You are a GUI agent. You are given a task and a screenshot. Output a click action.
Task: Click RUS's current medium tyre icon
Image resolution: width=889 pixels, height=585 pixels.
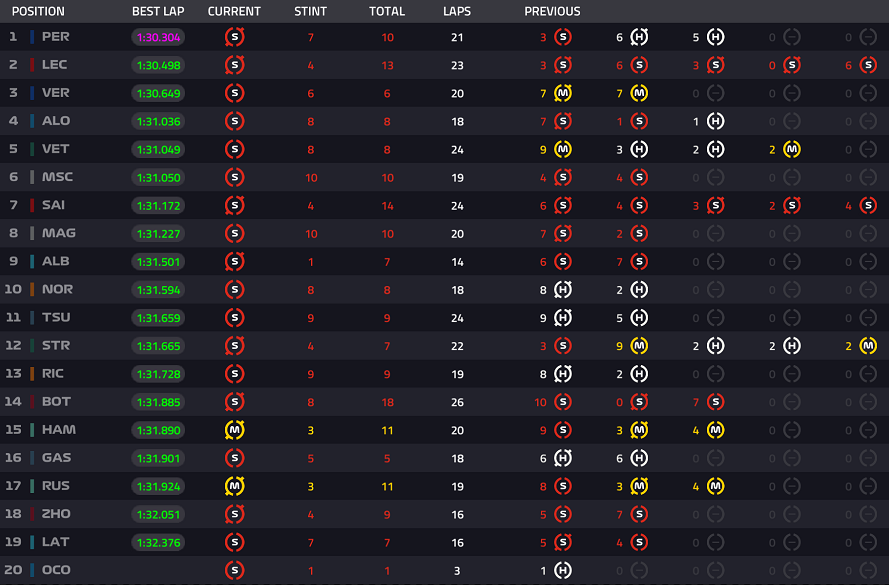point(234,486)
